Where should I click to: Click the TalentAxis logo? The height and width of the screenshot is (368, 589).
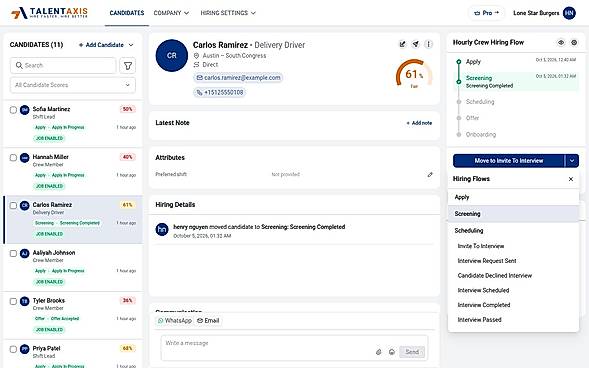tap(50, 12)
